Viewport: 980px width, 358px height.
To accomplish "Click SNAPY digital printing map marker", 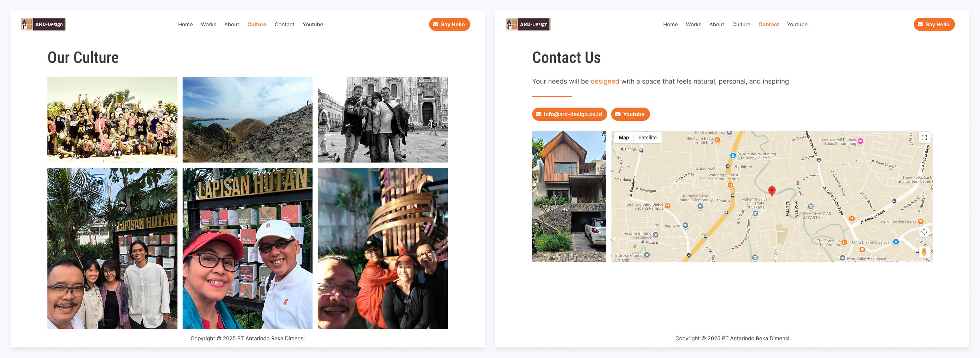I will pos(733,155).
